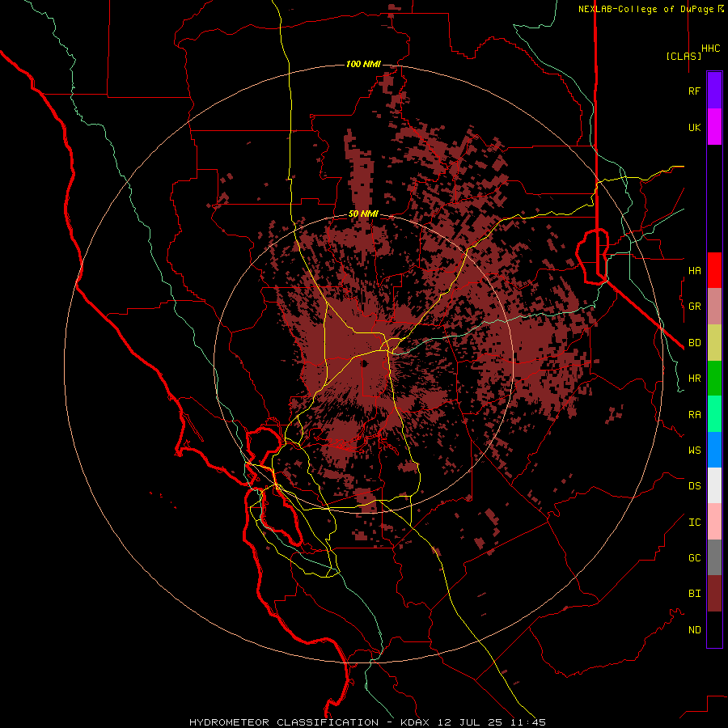
Task: Click the DS legend label
Action: point(694,486)
